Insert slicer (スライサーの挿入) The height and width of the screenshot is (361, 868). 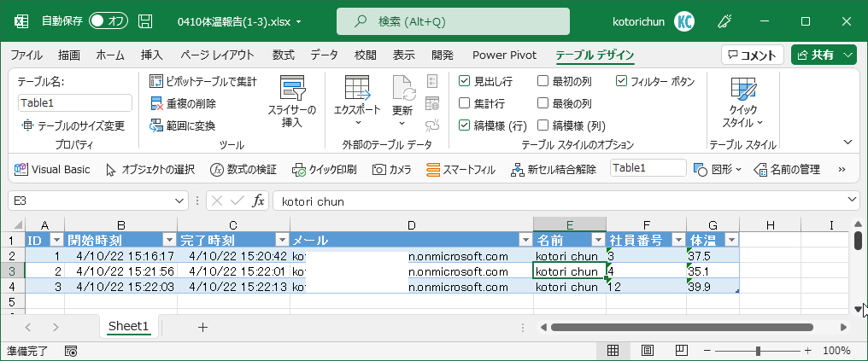(x=291, y=102)
